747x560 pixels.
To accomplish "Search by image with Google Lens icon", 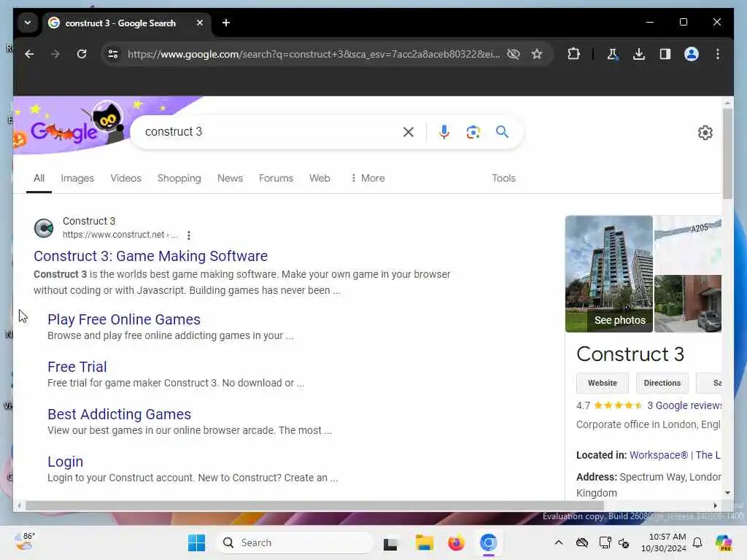I will (473, 132).
